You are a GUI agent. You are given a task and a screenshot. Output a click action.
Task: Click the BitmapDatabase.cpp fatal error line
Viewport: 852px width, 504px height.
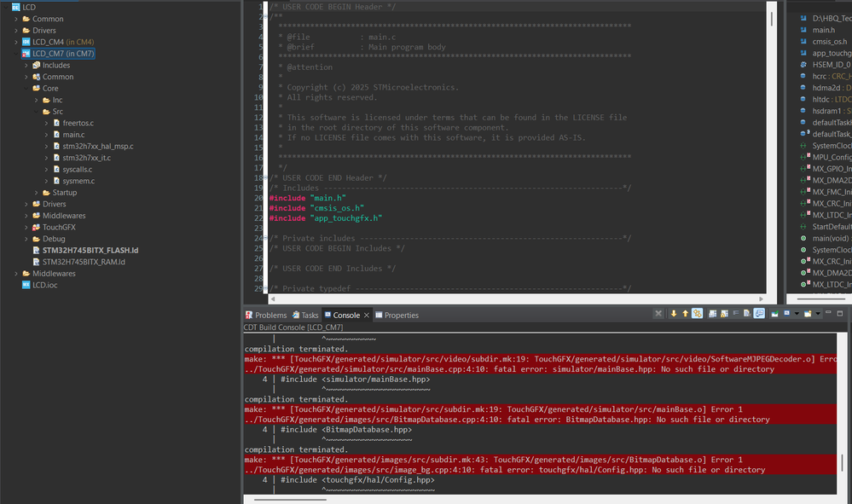click(x=507, y=420)
